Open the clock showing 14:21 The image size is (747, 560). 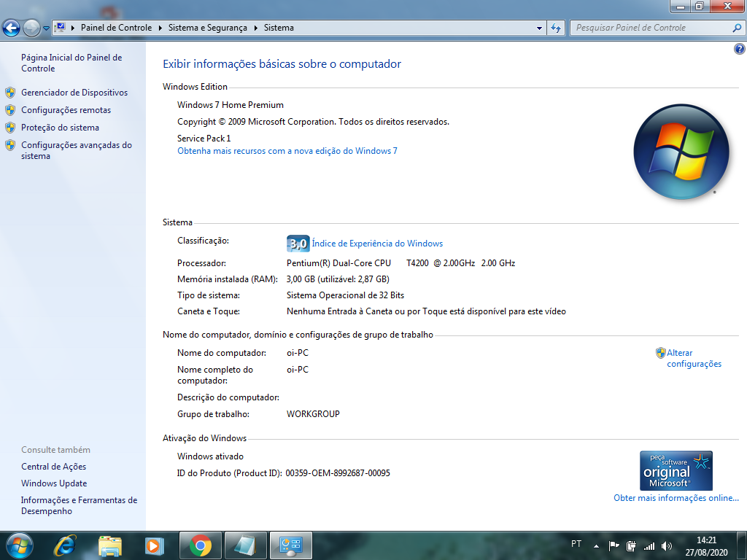pos(706,546)
